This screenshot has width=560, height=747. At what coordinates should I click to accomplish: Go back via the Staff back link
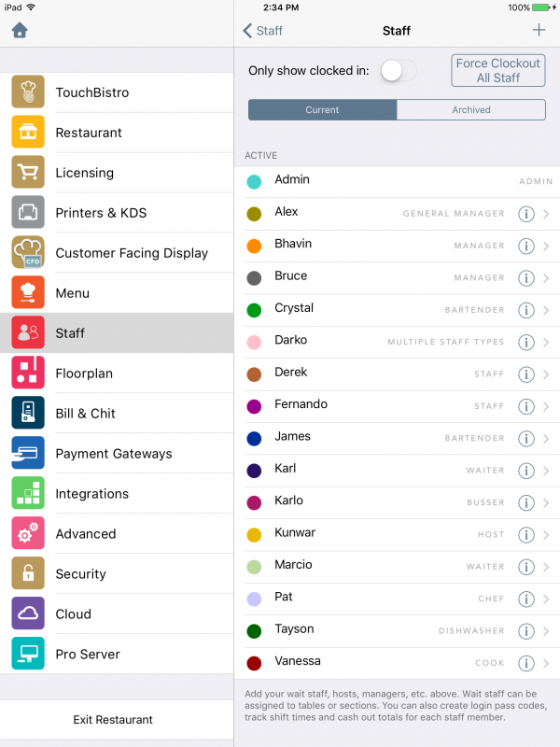click(x=262, y=31)
